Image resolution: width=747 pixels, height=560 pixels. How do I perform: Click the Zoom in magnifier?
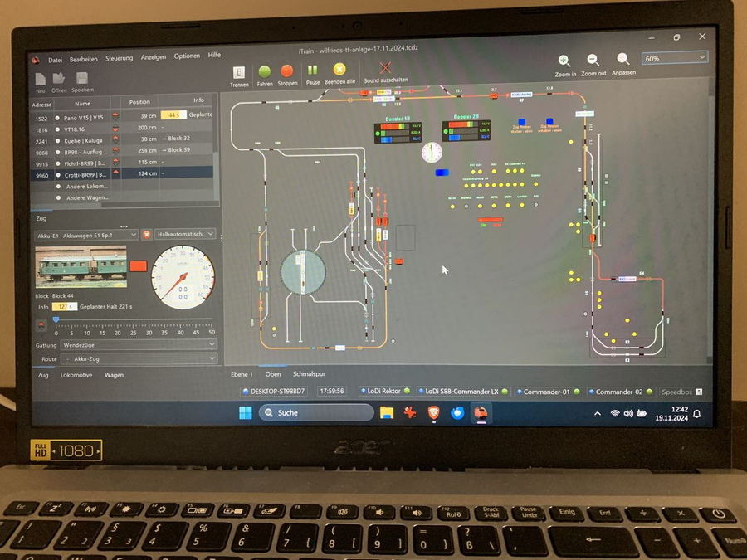[x=564, y=61]
